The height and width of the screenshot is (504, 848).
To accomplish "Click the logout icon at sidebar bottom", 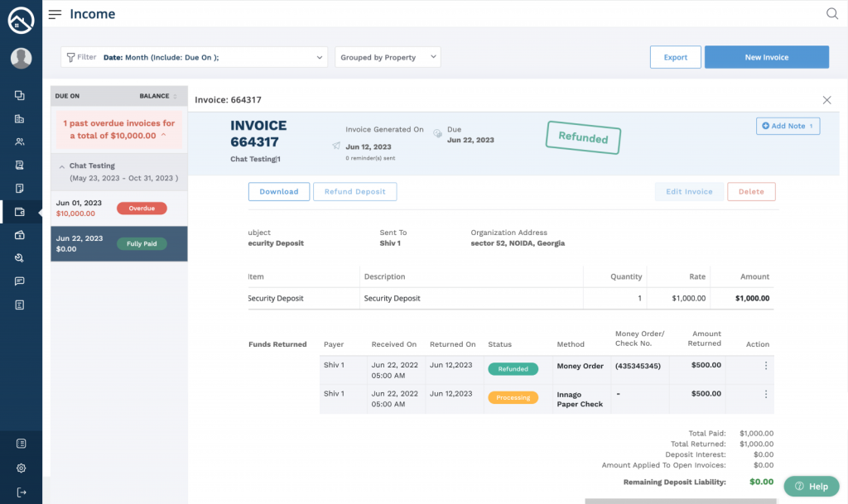I will pyautogui.click(x=21, y=492).
